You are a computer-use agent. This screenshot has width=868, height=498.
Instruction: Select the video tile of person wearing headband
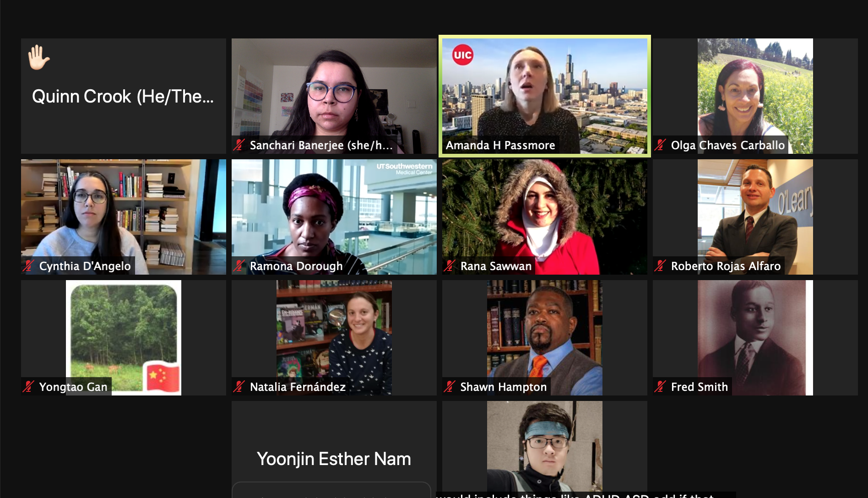coord(545,449)
